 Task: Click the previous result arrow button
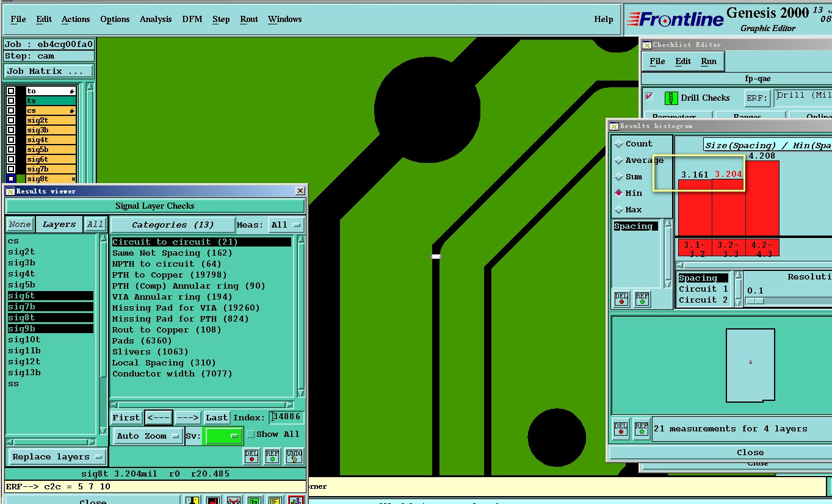click(159, 417)
